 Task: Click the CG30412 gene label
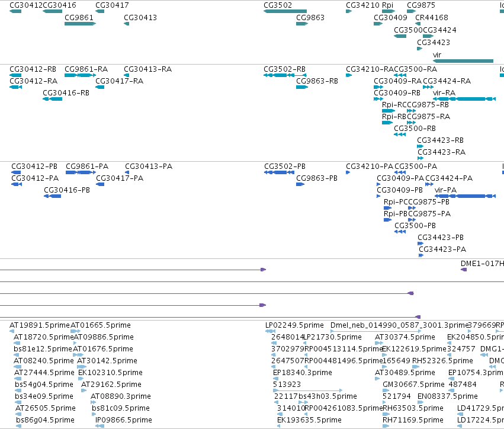(26, 5)
